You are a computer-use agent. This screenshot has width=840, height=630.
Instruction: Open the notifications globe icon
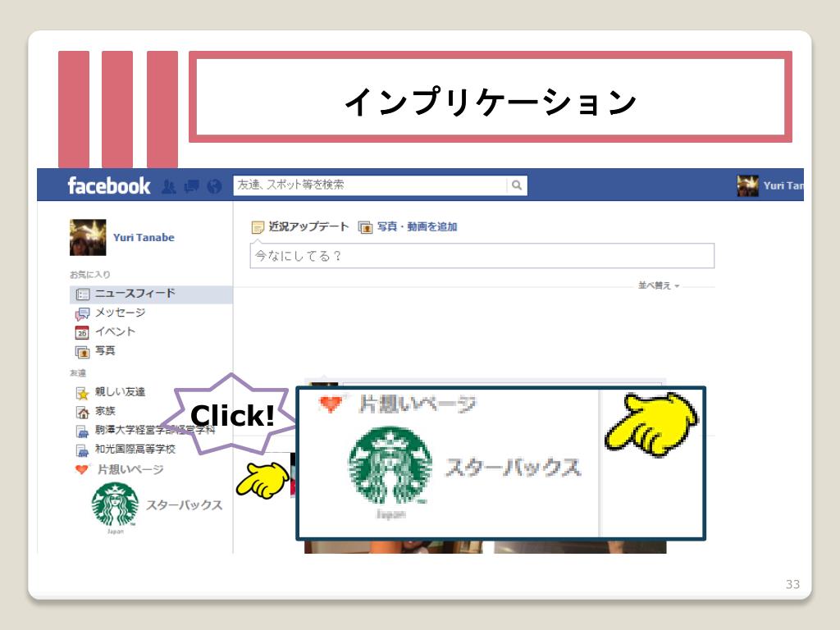214,186
